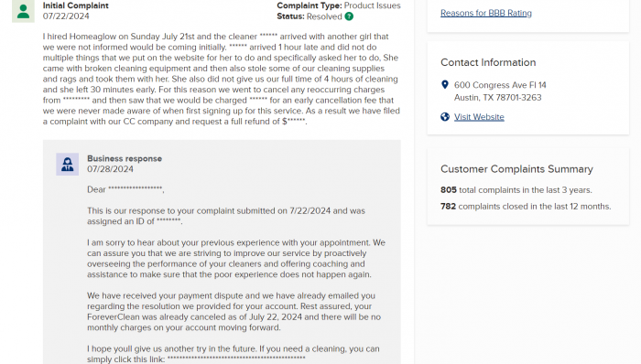This screenshot has height=364, width=641.
Task: Open the Reasons for BBB Rating link
Action: pyautogui.click(x=486, y=13)
